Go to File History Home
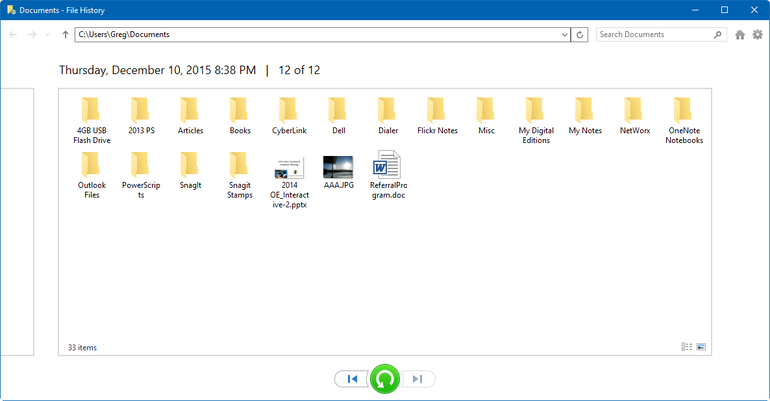This screenshot has width=770, height=401. pos(740,34)
